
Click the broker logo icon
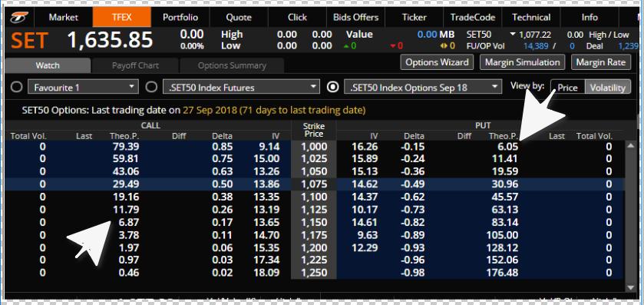[x=19, y=18]
